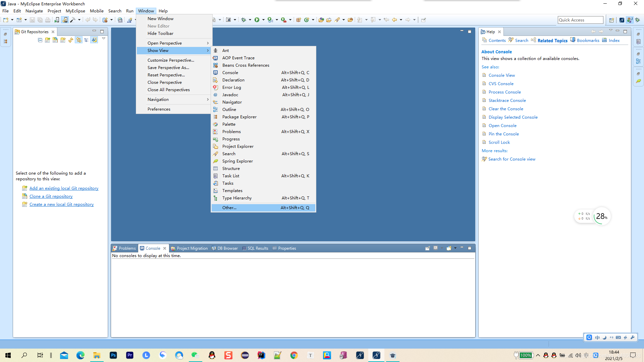
Task: Click Collapse All in Git Repositories view
Action: point(40,40)
